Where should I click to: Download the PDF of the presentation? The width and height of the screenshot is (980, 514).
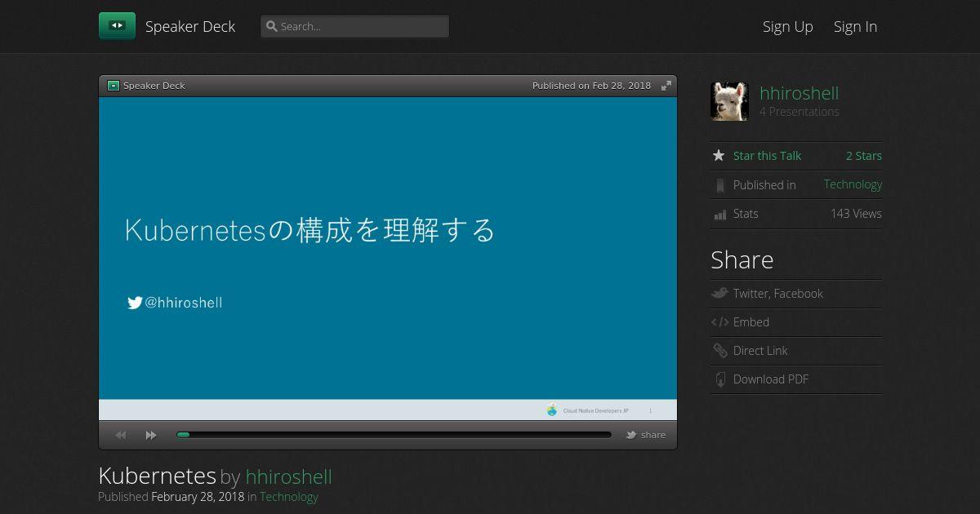pos(771,379)
